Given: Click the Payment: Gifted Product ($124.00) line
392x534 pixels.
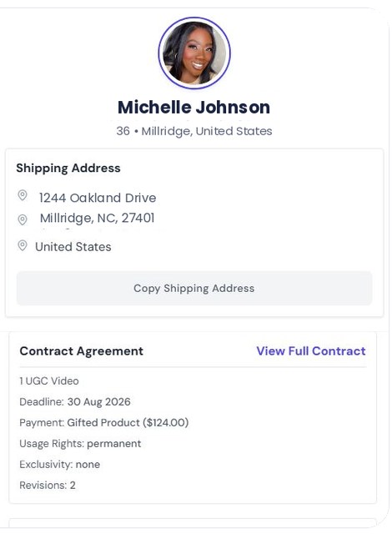Looking at the screenshot, I should click(103, 423).
